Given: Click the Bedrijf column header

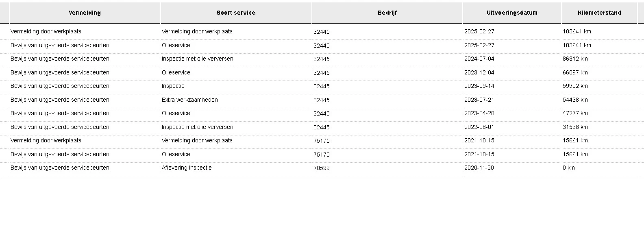Looking at the screenshot, I should [x=387, y=13].
